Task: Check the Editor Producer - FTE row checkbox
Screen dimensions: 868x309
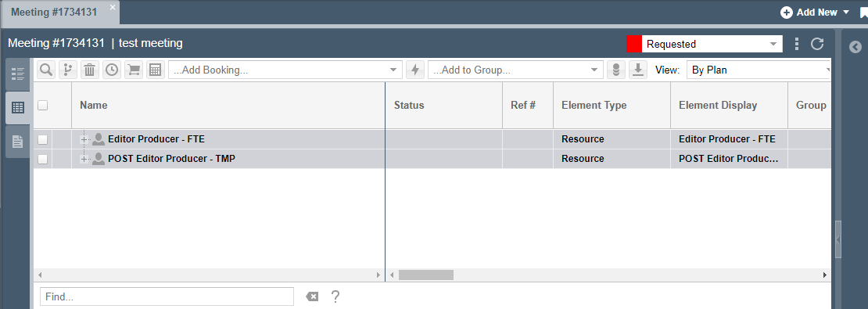Action: coord(43,139)
